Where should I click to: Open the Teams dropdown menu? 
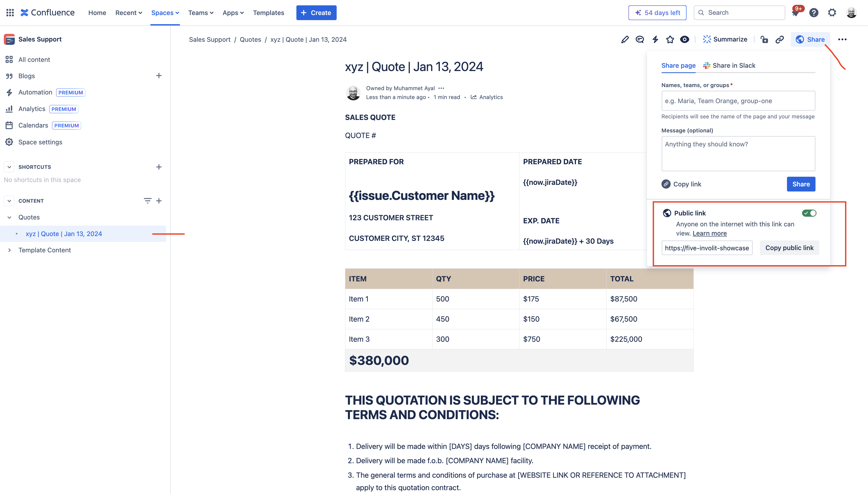(x=201, y=13)
